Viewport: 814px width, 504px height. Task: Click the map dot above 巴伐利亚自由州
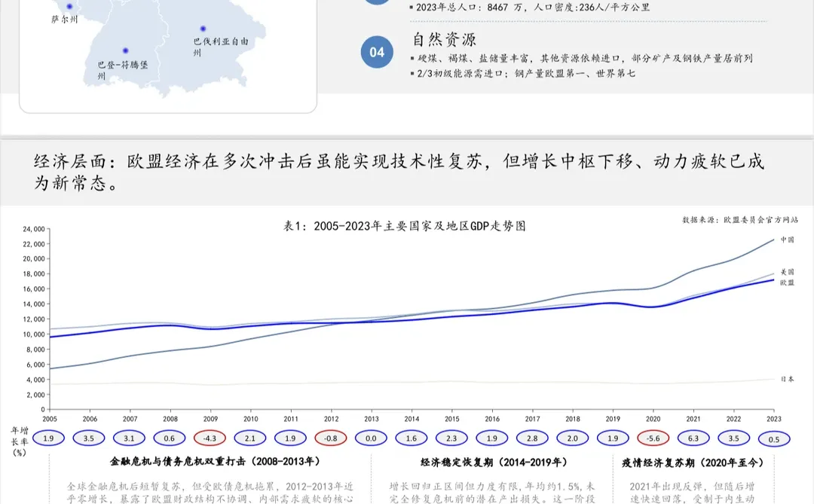click(x=203, y=29)
